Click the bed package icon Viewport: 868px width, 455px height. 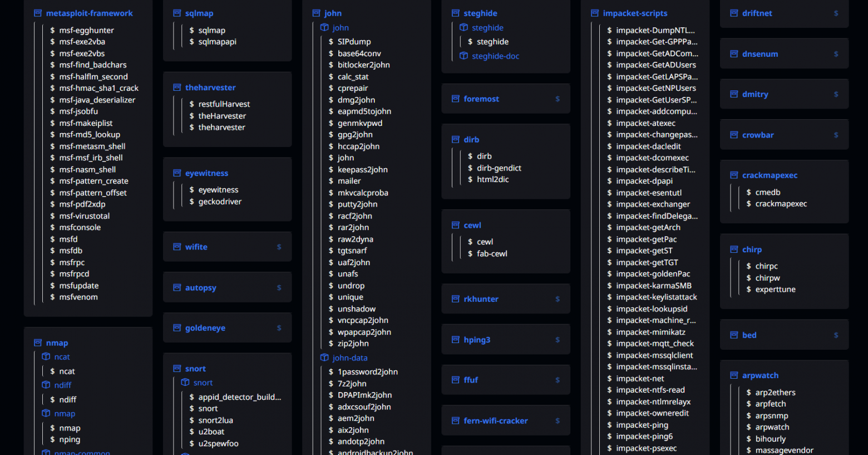pos(734,335)
